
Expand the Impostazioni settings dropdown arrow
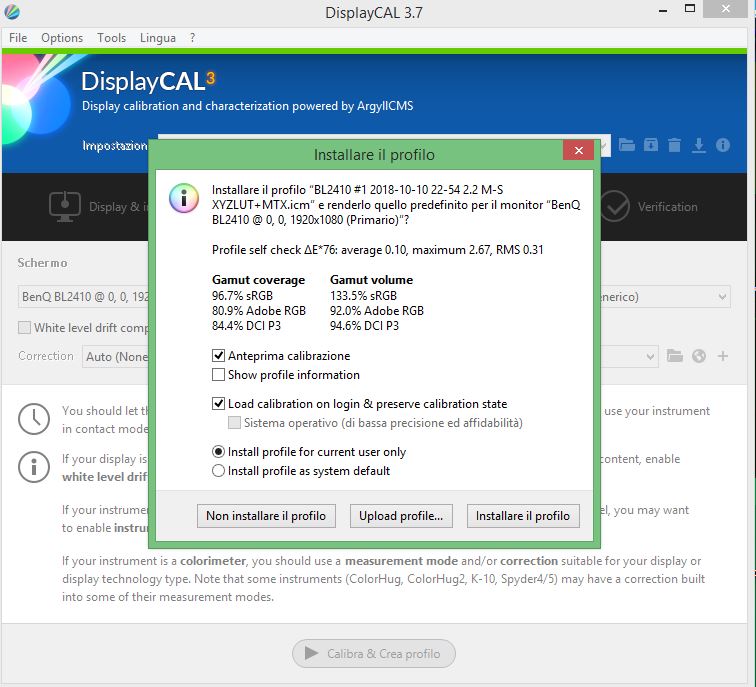coord(604,146)
